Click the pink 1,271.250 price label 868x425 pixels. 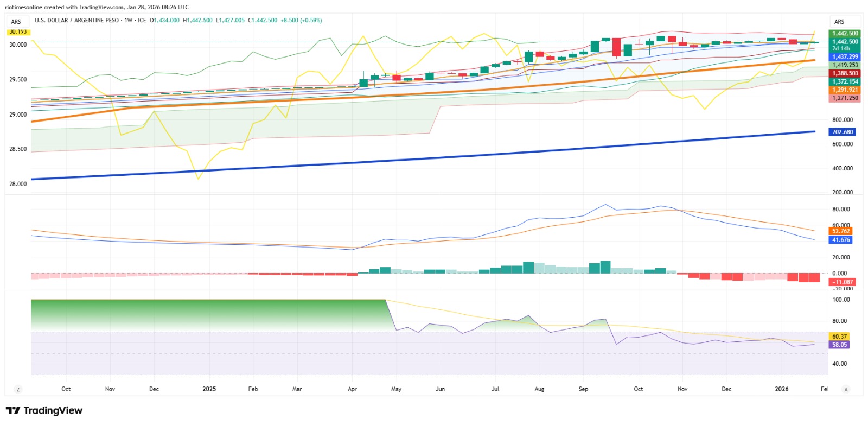coord(845,98)
